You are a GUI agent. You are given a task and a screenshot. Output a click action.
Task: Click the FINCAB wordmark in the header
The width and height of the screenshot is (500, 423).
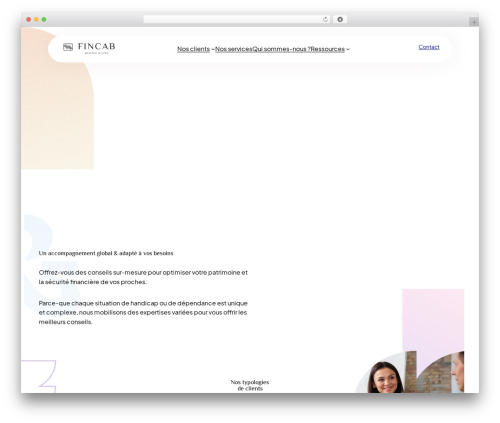pos(97,46)
